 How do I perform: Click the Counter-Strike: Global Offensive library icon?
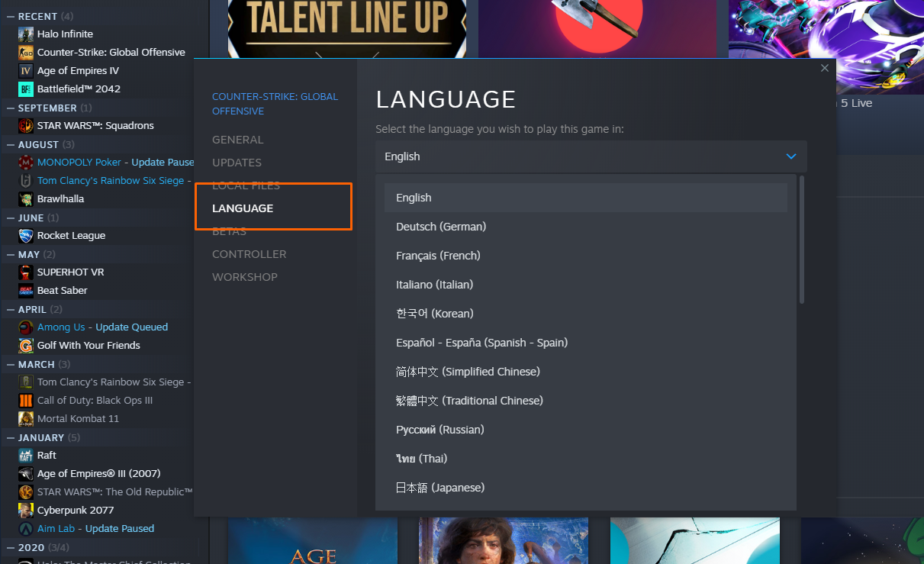(x=26, y=53)
